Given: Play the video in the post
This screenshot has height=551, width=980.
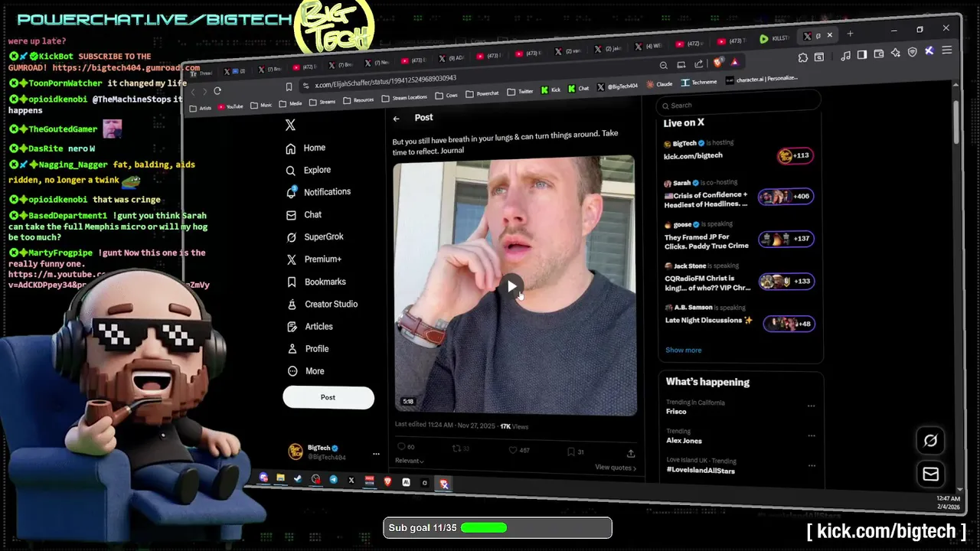Looking at the screenshot, I should (512, 286).
